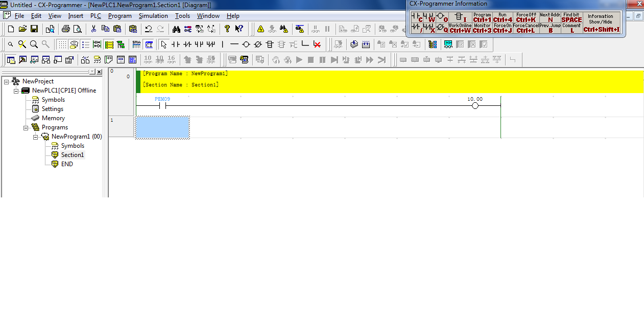Click the PEM09 contact on rung 0
Screen dimensions: 644x314
click(x=162, y=106)
